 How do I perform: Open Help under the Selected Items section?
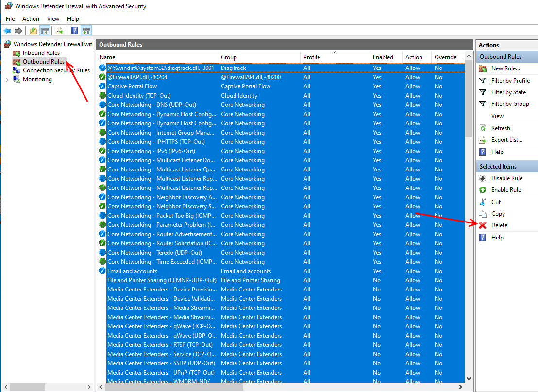497,237
